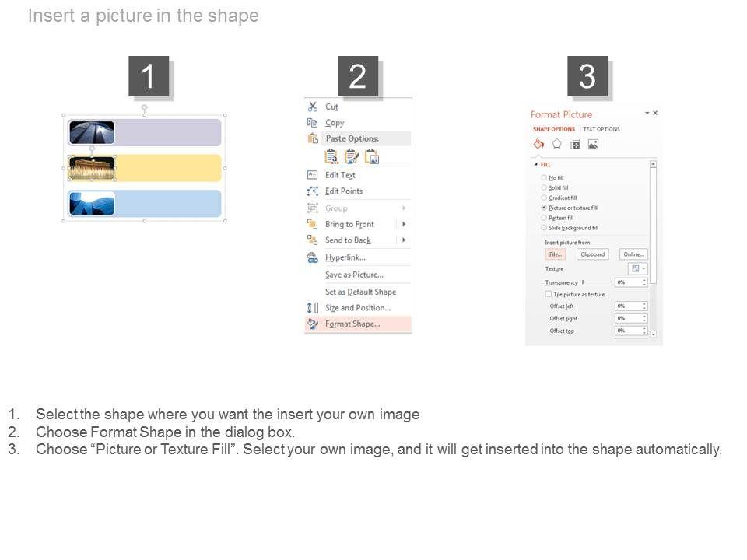This screenshot has height=560, width=747.
Task: Switch to the Text Options tab
Action: 601,129
